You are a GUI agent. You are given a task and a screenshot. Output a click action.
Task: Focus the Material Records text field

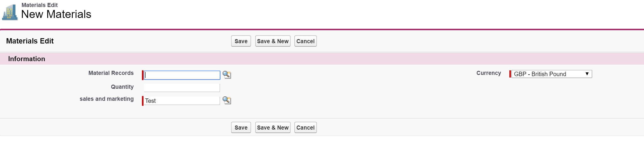(182, 75)
